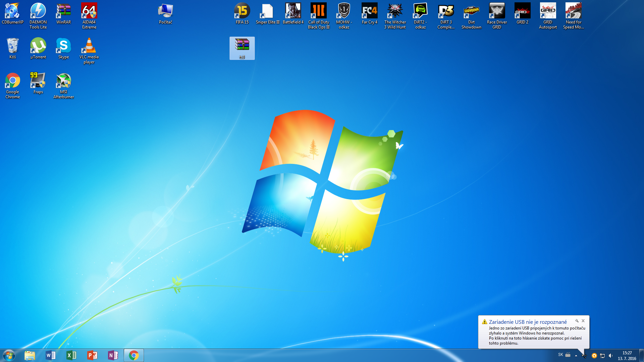Switch to Chrome in the taskbar
644x362 pixels.
[x=134, y=355]
